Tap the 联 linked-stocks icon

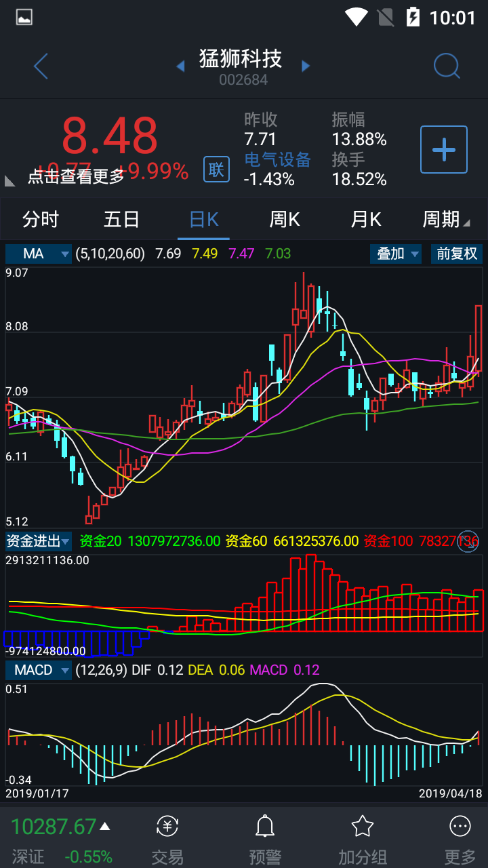coord(216,169)
